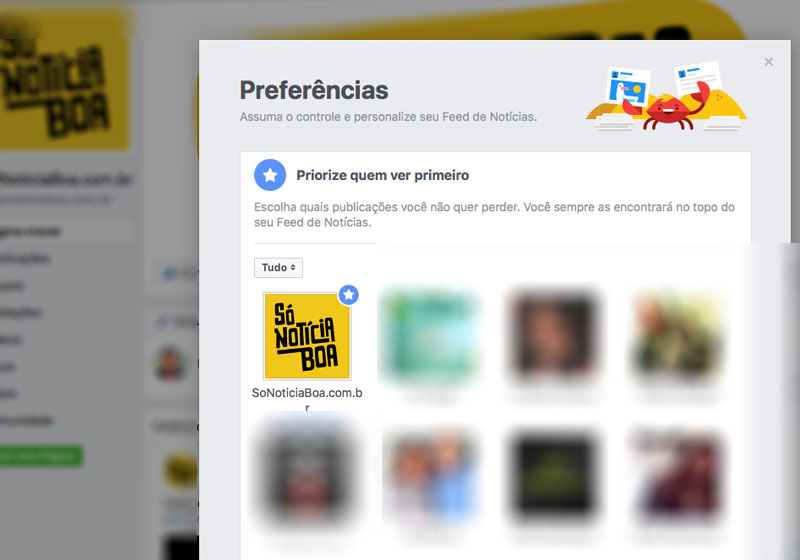Click the green button in left sidebar

(x=41, y=456)
